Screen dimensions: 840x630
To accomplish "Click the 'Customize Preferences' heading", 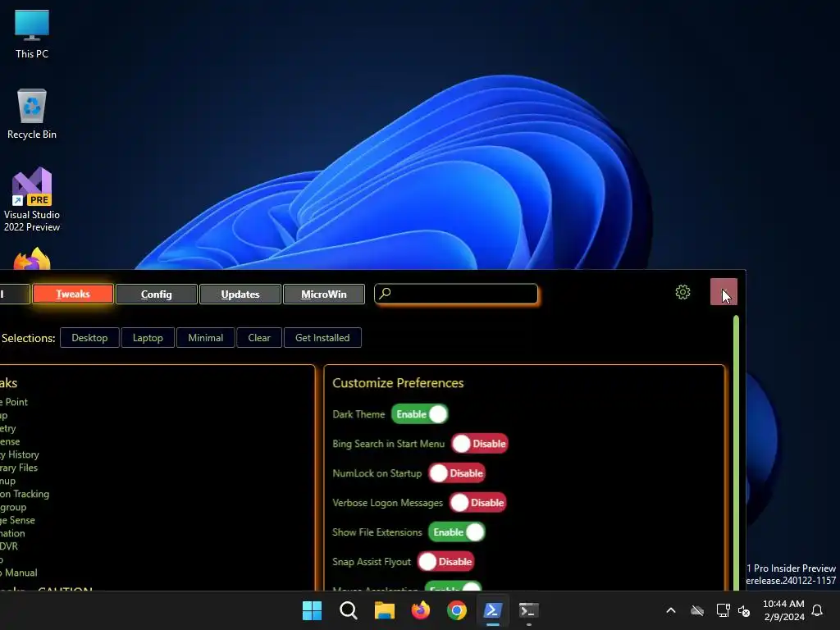I will 398,383.
